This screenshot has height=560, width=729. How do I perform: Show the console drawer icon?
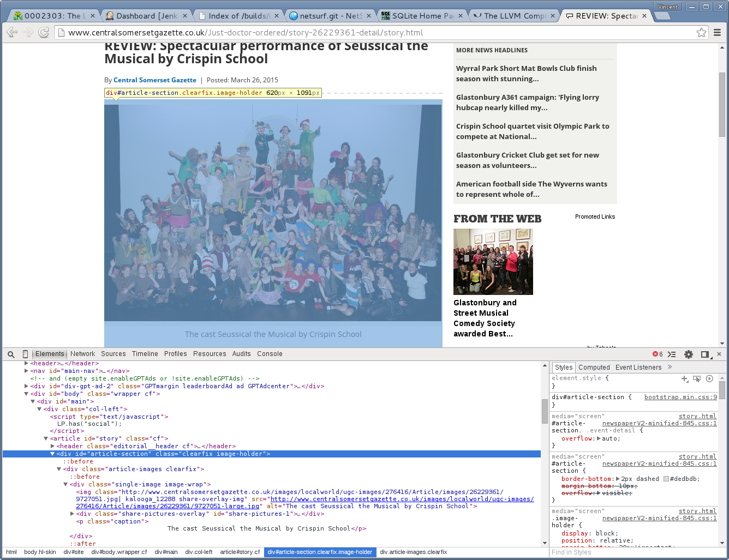(672, 354)
